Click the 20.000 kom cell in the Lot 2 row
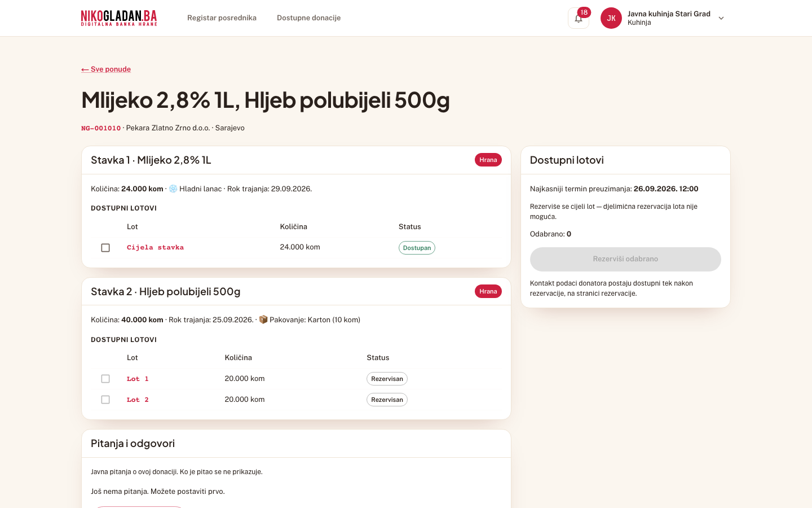The image size is (812, 508). click(245, 400)
